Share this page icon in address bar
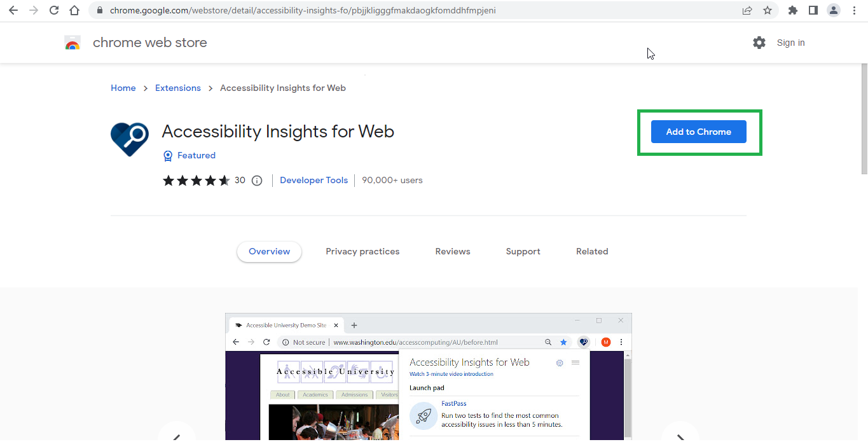Screen dimensions: 868x442 pos(747,10)
